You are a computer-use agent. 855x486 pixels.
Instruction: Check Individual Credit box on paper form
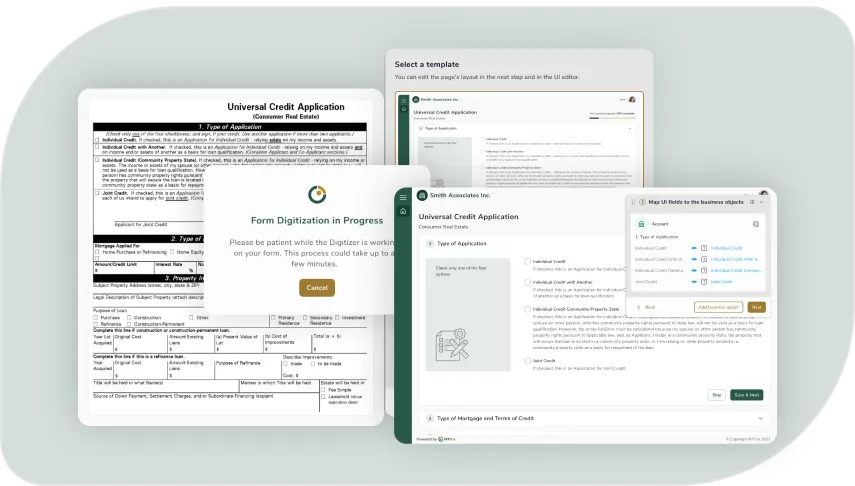97,140
